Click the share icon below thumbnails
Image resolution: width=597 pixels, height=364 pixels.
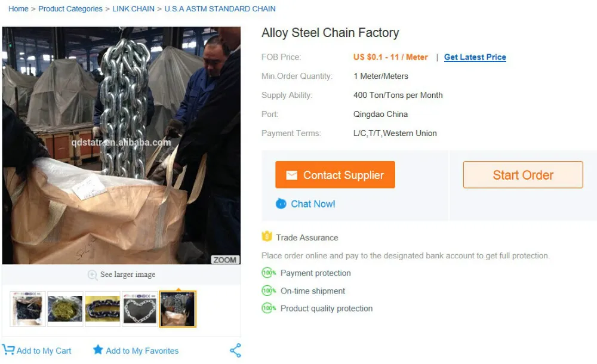point(235,350)
